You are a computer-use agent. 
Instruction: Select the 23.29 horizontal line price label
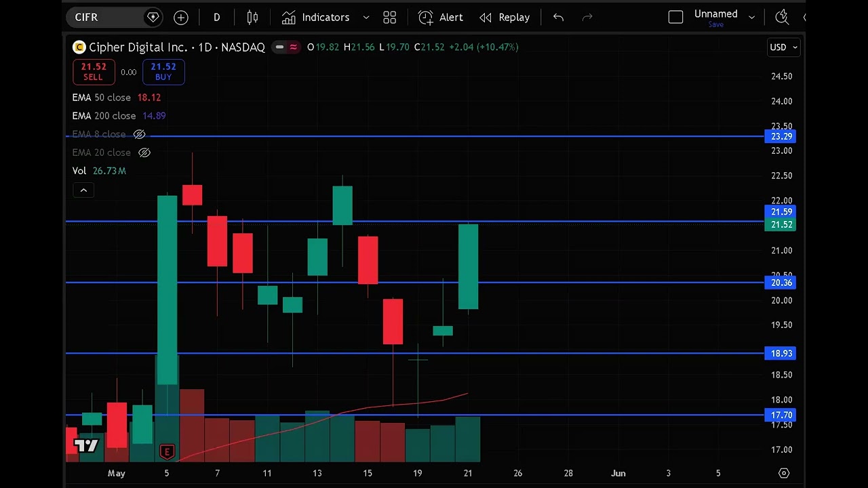[781, 136]
